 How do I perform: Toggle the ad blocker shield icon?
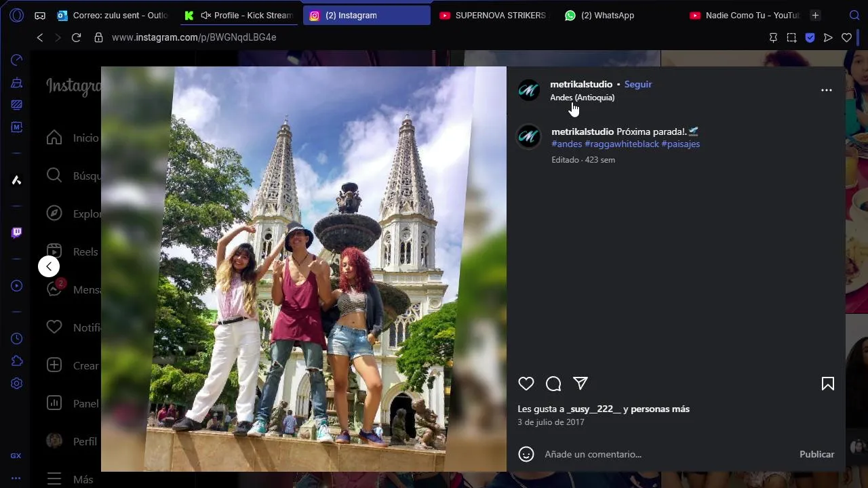pos(810,38)
